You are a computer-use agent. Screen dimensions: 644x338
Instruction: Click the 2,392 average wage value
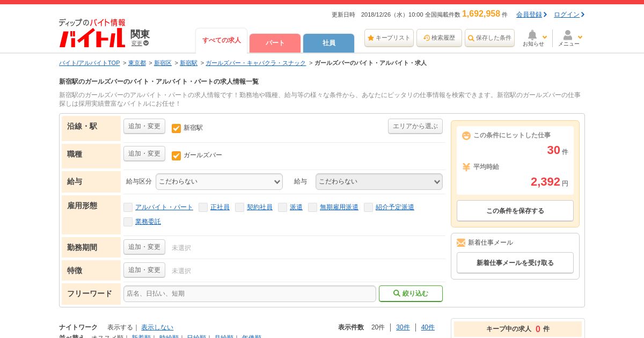click(545, 182)
